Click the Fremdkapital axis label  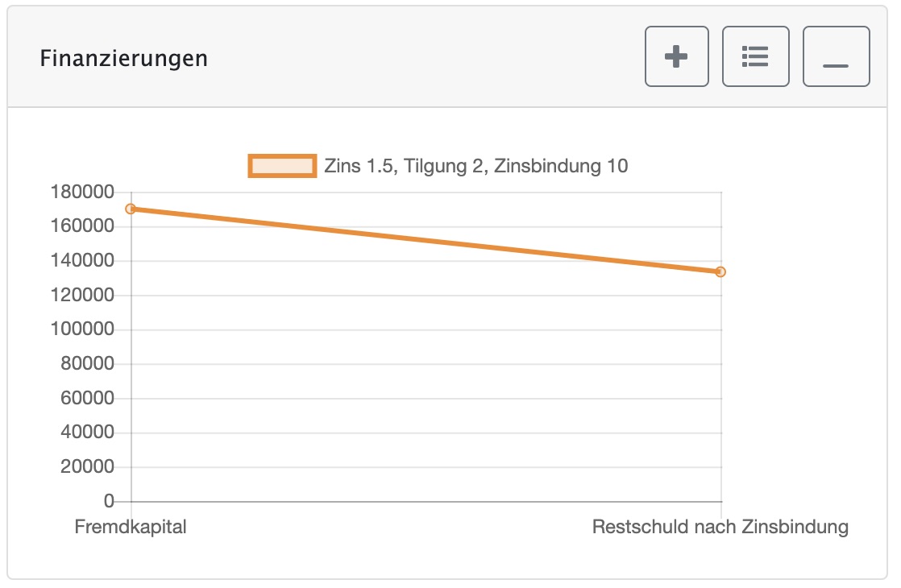pyautogui.click(x=131, y=527)
